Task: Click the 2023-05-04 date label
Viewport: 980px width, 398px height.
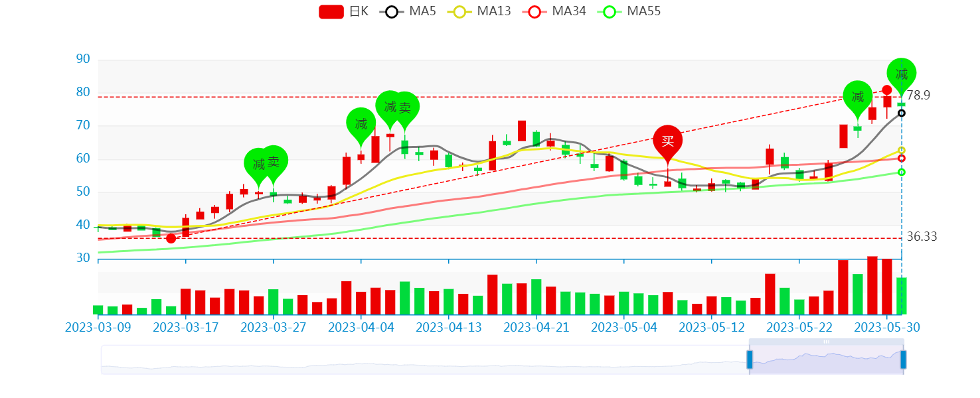Action: [623, 327]
